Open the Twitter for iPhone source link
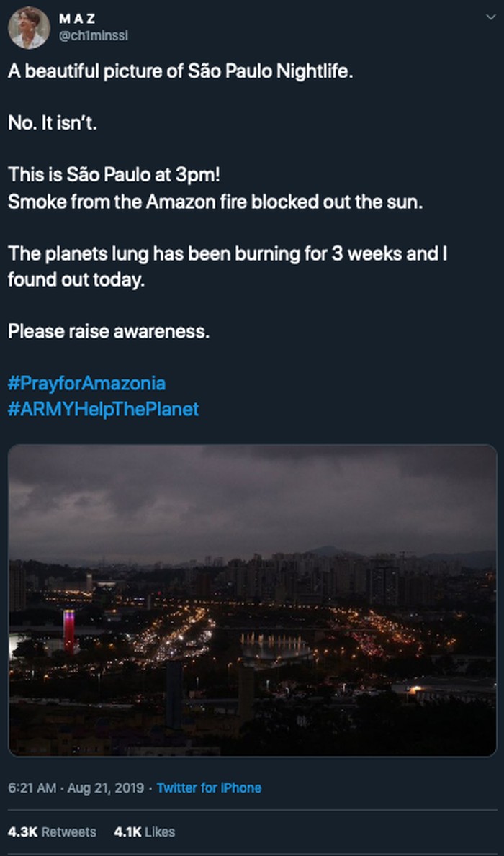 [x=209, y=788]
